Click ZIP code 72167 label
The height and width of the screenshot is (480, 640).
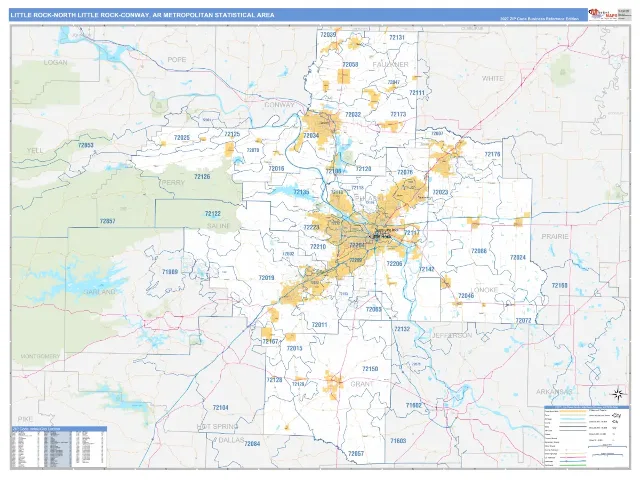point(270,342)
